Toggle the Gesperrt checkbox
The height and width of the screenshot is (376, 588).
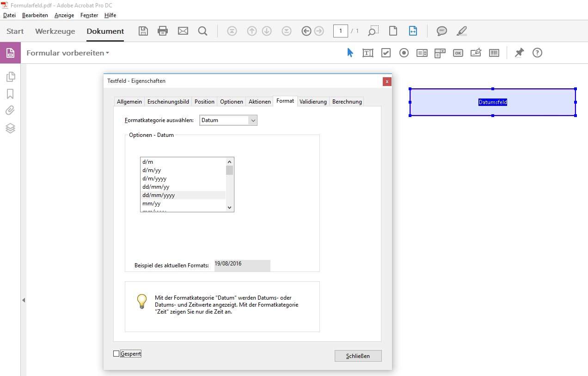[x=115, y=353]
